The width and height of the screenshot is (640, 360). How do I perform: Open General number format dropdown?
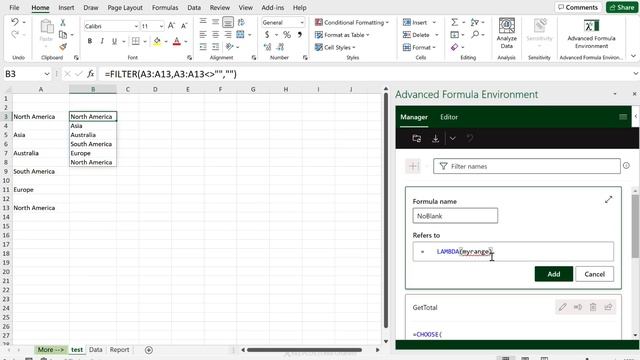coord(302,22)
